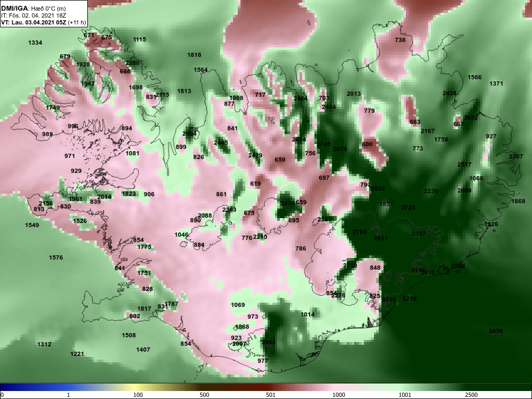
Task: Click the yellow section of the color scale near 100
Action: tap(134, 387)
